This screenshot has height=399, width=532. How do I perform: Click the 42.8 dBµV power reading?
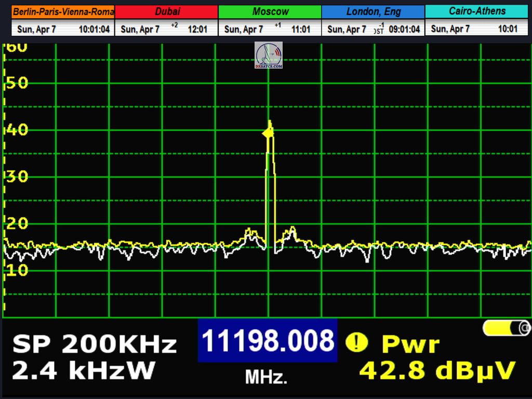click(x=437, y=370)
